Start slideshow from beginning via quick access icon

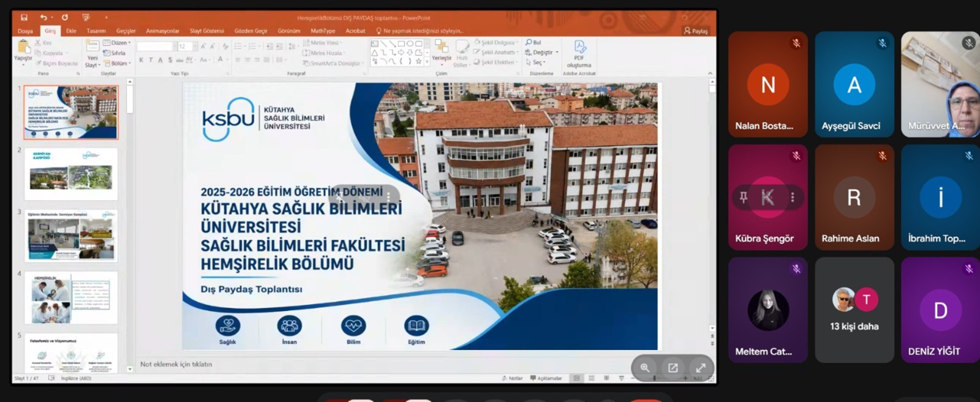tap(86, 18)
